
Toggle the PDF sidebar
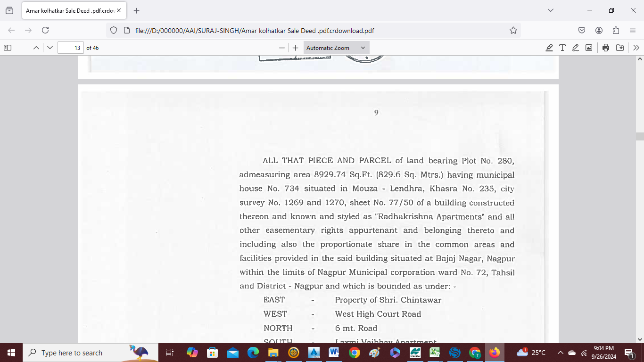[8, 48]
